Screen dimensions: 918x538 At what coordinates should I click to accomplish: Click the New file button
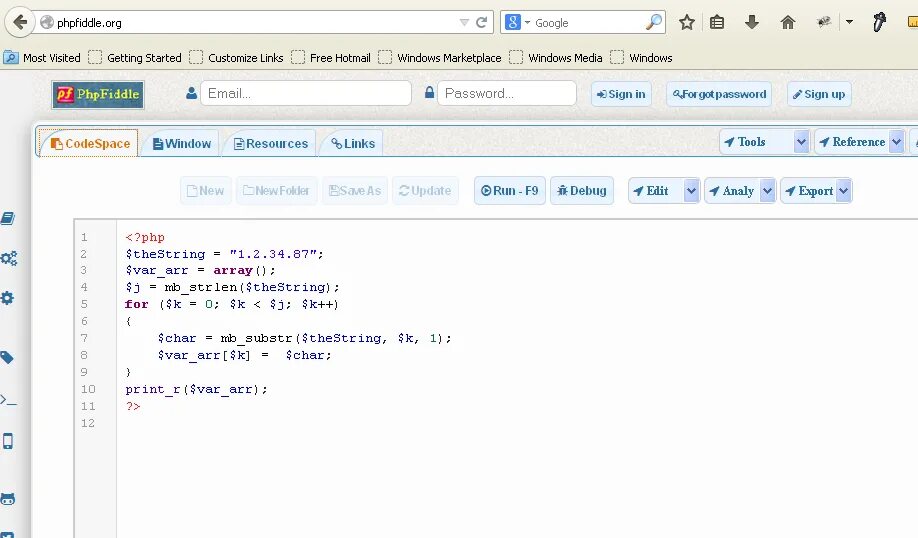tap(205, 191)
